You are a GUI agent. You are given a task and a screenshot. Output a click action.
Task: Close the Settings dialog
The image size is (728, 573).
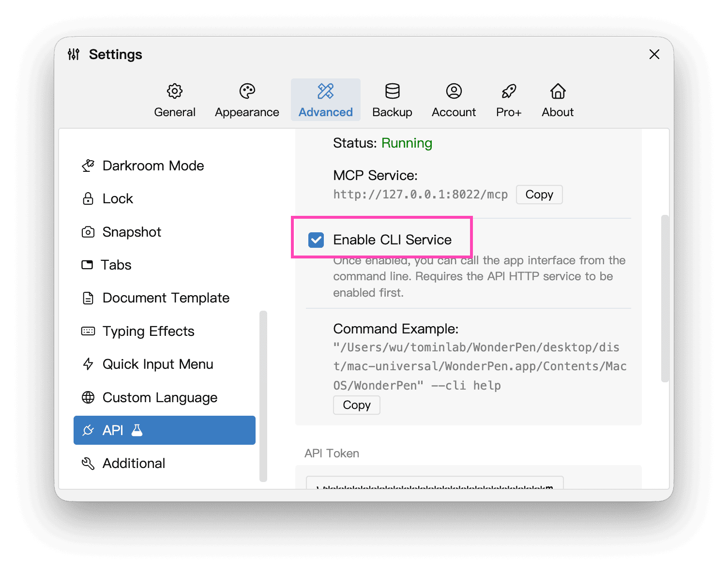pyautogui.click(x=654, y=54)
